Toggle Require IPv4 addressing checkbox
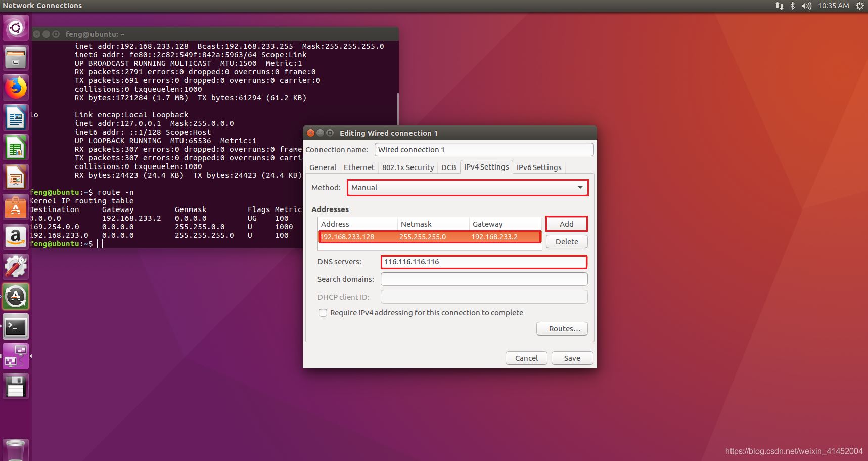This screenshot has height=461, width=868. tap(323, 313)
